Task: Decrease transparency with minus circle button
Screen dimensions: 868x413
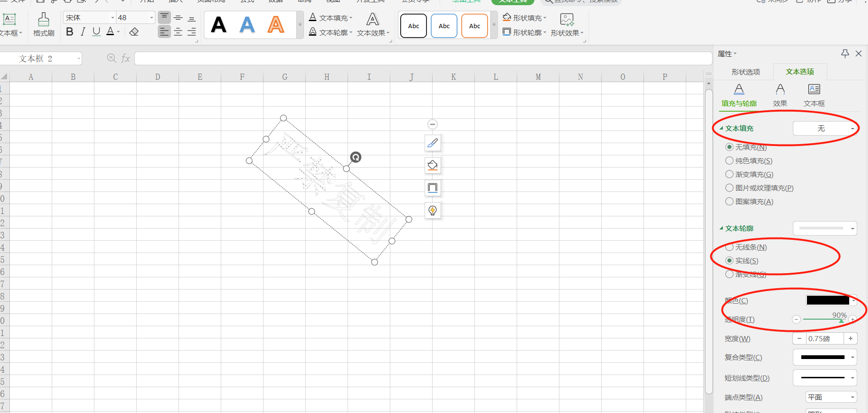Action: (x=796, y=320)
